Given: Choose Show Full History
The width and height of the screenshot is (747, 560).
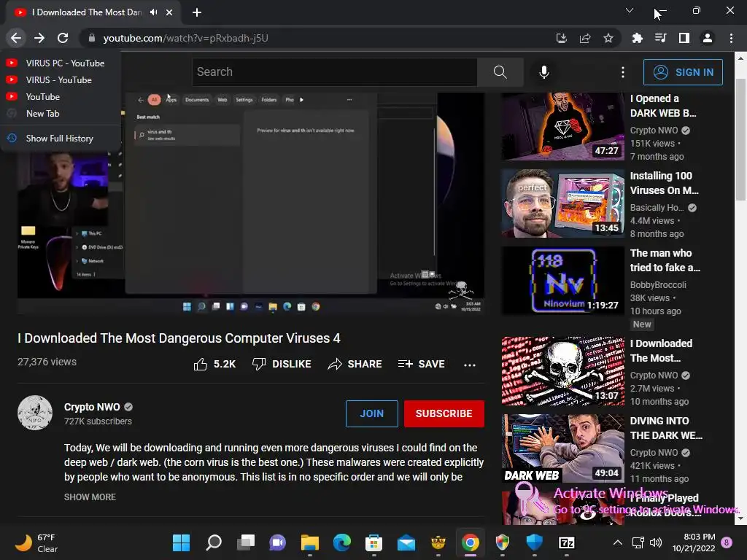Looking at the screenshot, I should pyautogui.click(x=60, y=138).
